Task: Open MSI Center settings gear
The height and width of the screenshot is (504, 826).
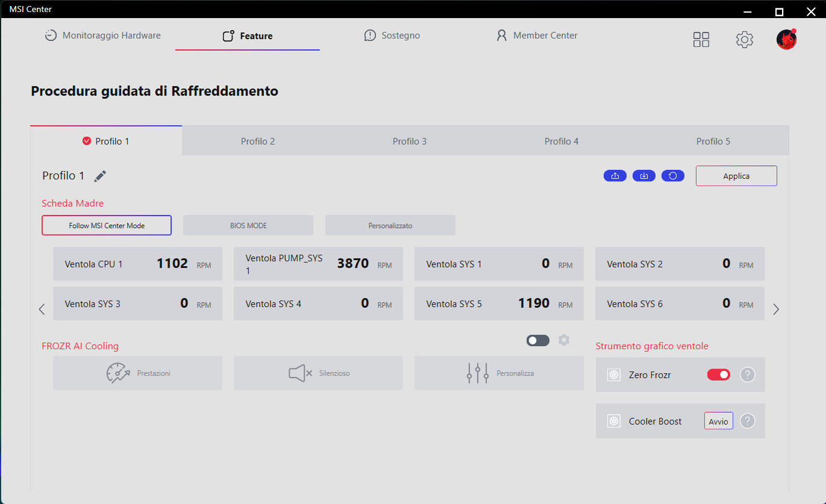Action: [745, 40]
